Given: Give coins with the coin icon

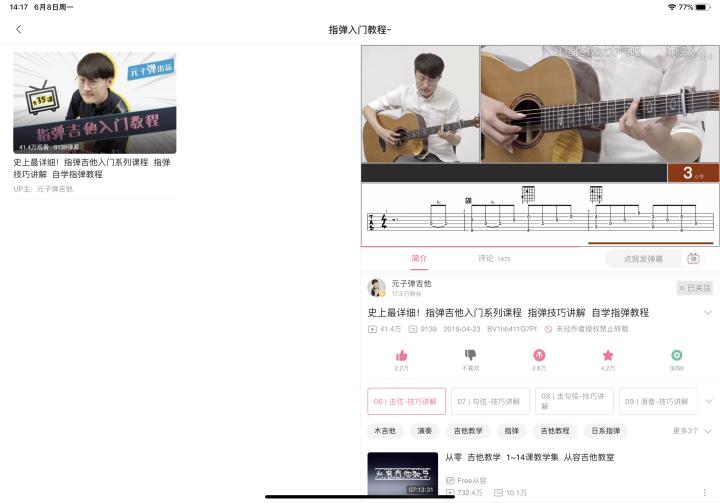Looking at the screenshot, I should tap(539, 355).
